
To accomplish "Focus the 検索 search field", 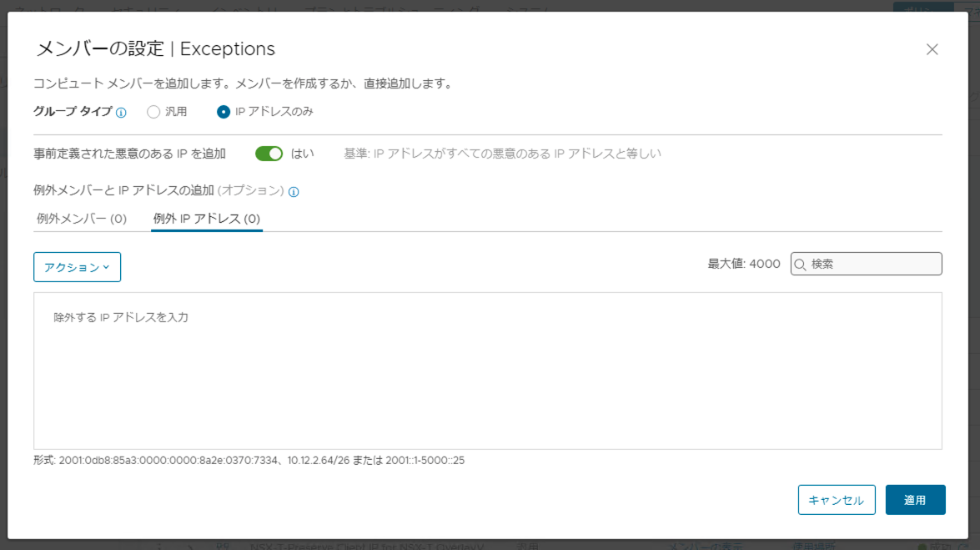I will [x=872, y=265].
